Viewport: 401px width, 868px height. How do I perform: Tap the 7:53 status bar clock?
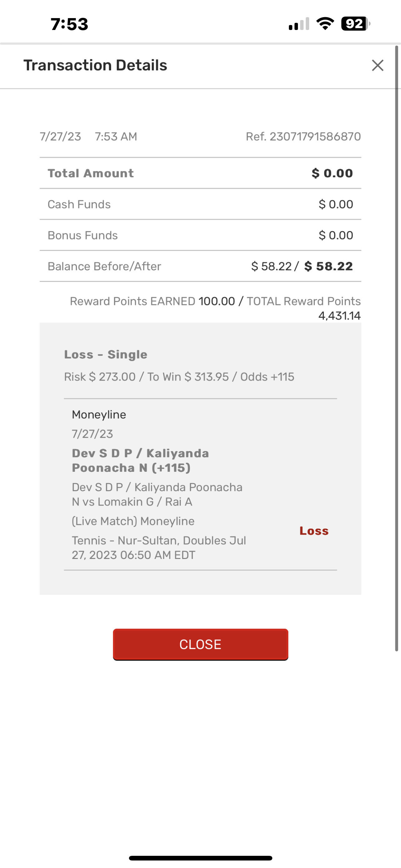[69, 24]
